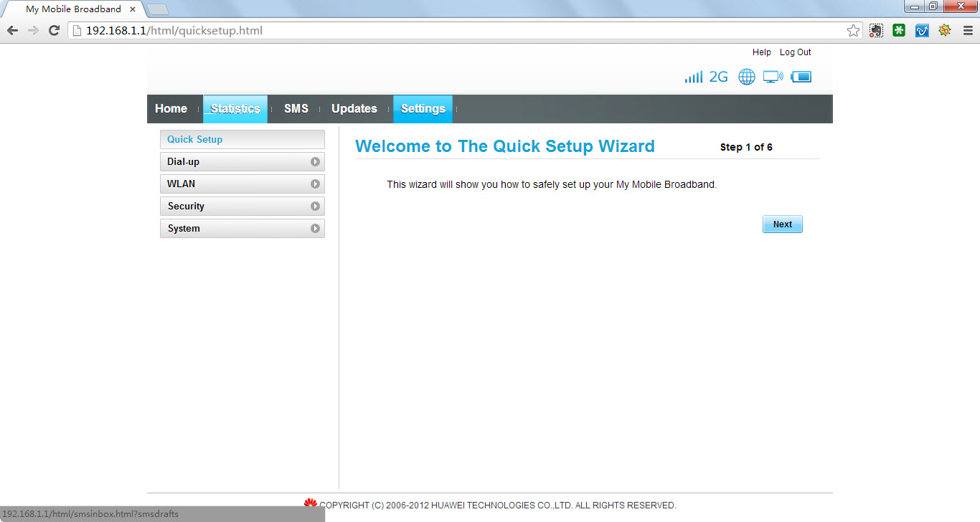Click the green extension icon in toolbar

coord(899,31)
